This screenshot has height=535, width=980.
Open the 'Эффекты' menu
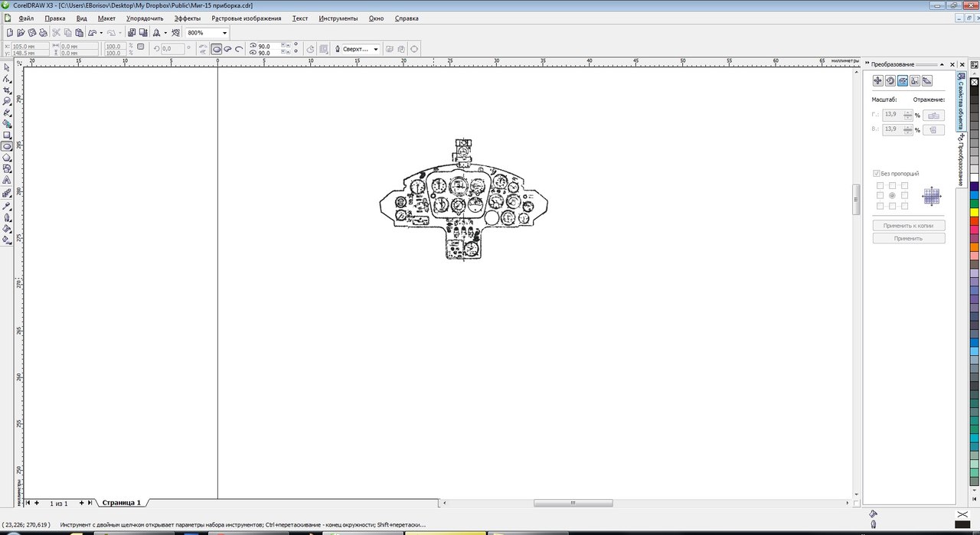point(188,18)
